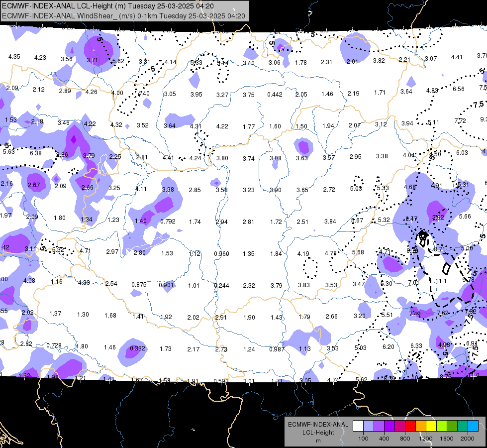The height and width of the screenshot is (448, 487).
Task: Select the medium purple legend swatch
Action: (x=379, y=426)
